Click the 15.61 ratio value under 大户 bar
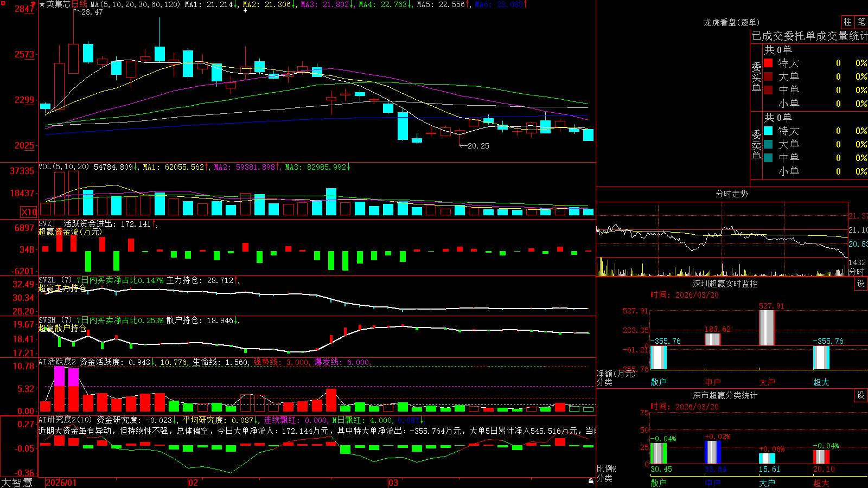Screen dimensions: 868x488 pos(770,469)
